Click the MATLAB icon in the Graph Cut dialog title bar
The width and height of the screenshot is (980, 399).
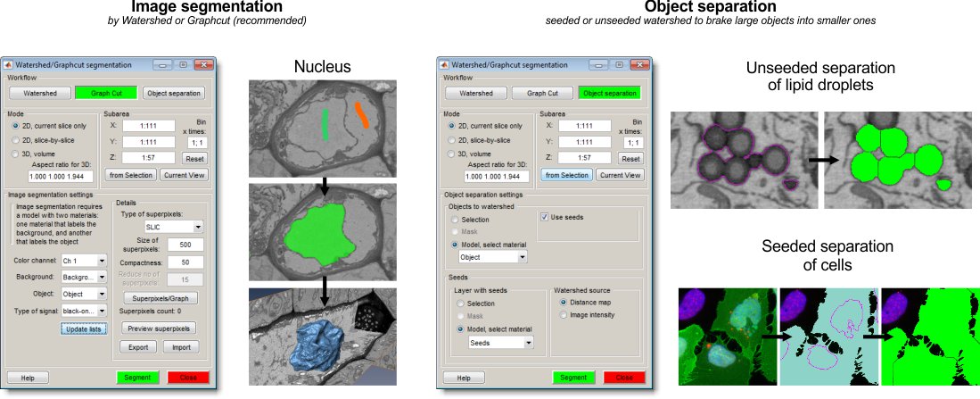11,65
